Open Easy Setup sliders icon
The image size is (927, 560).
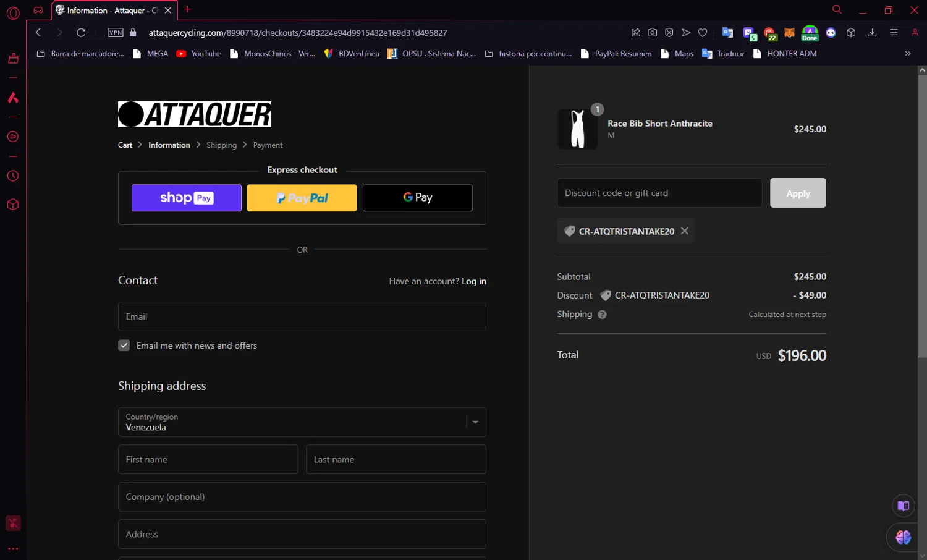click(894, 32)
